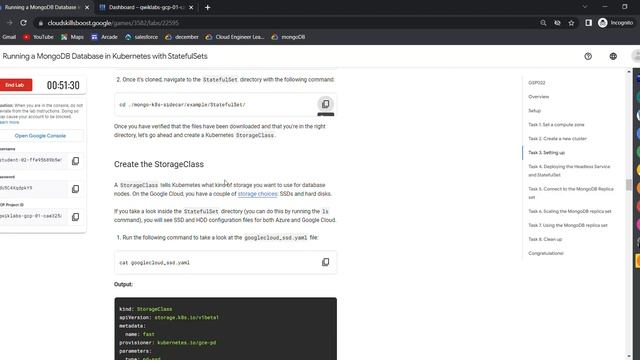Click the GCP Project ID field value
The height and width of the screenshot is (360, 640).
point(31,216)
